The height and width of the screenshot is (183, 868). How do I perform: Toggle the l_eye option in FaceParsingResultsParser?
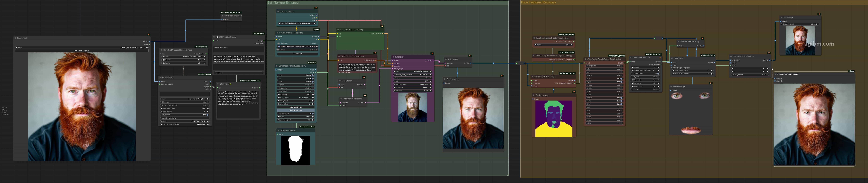tap(604, 82)
